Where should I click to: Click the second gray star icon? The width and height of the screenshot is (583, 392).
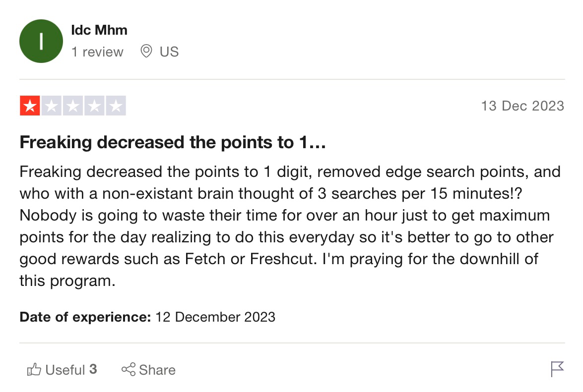point(52,105)
